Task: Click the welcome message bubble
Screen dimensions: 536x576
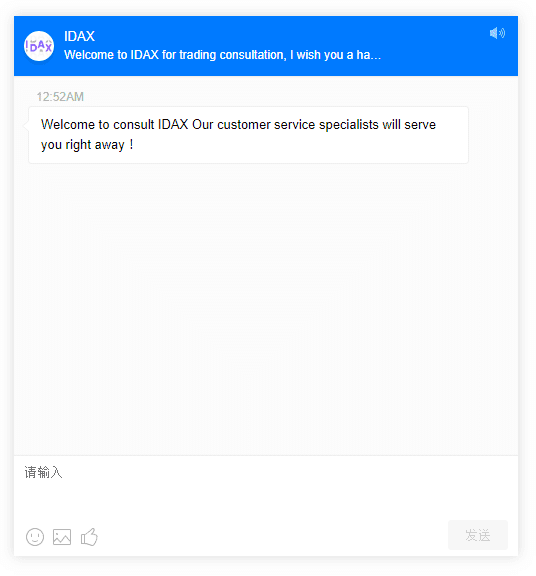Action: pos(248,135)
